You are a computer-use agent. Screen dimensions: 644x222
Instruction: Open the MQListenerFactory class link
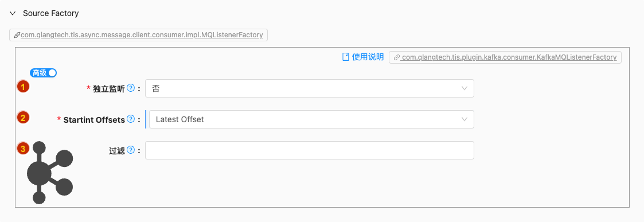coord(142,35)
